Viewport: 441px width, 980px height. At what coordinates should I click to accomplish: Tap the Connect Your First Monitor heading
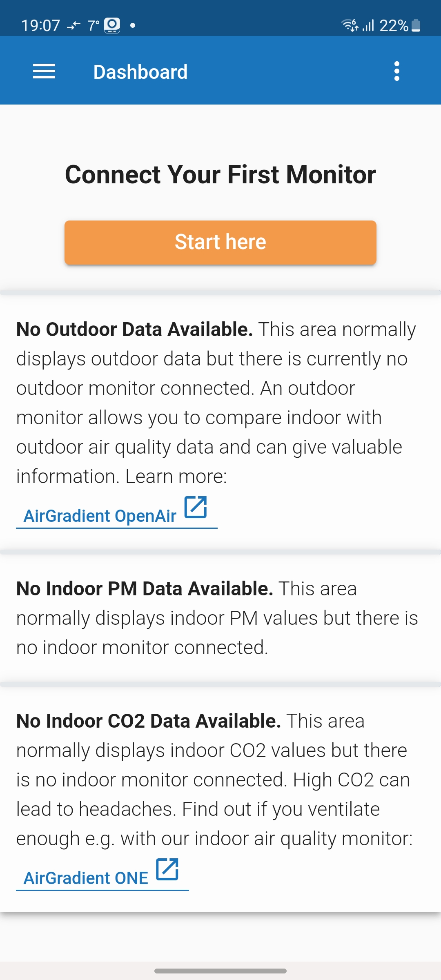(220, 175)
